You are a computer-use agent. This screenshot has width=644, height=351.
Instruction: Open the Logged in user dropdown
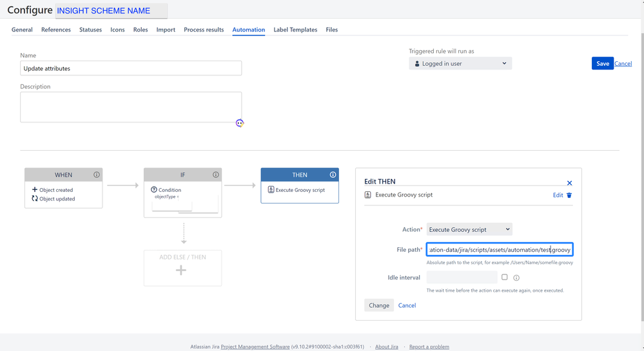pyautogui.click(x=460, y=63)
